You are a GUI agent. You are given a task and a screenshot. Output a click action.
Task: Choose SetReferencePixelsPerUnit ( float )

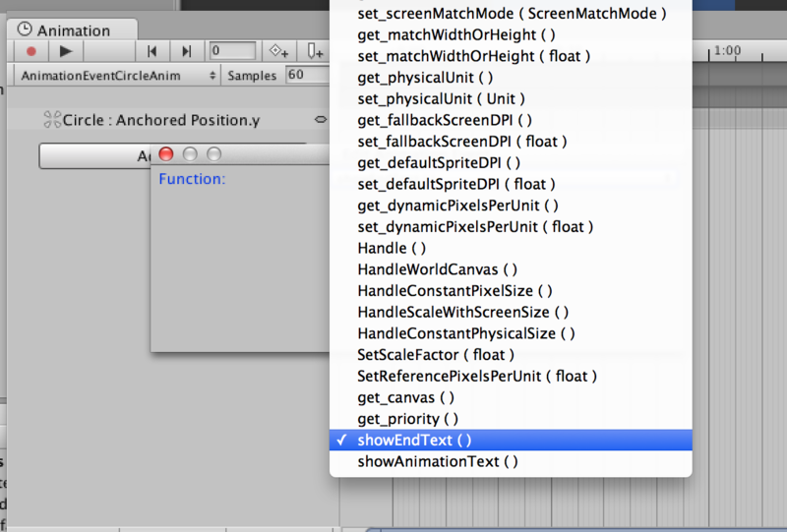[x=511, y=377]
